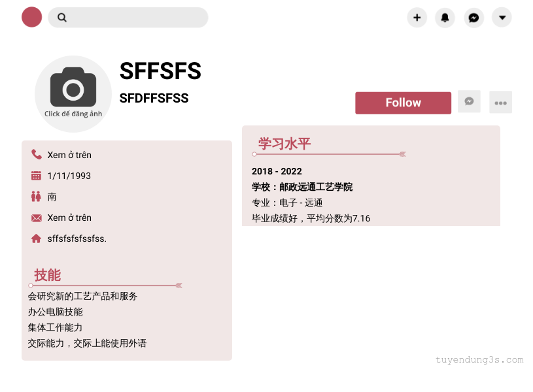
Task: Click the SFFSFS profile name heading
Action: pos(160,71)
